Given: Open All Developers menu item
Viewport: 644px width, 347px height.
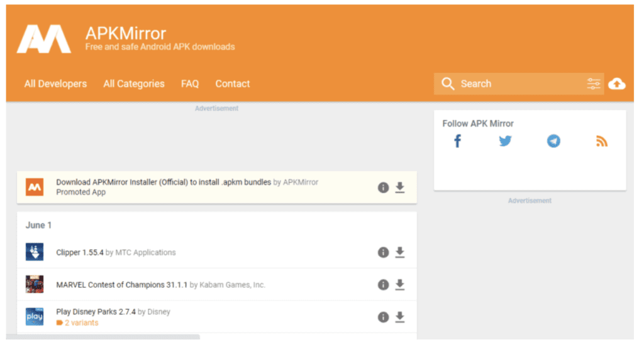Looking at the screenshot, I should (x=55, y=84).
